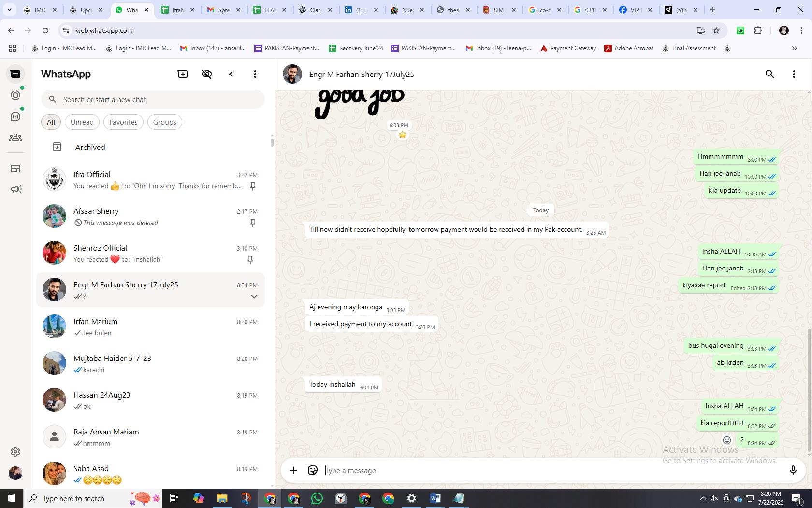Screen dimensions: 812x508
Task: Click the chat conversation scrollbar
Action: (809, 391)
